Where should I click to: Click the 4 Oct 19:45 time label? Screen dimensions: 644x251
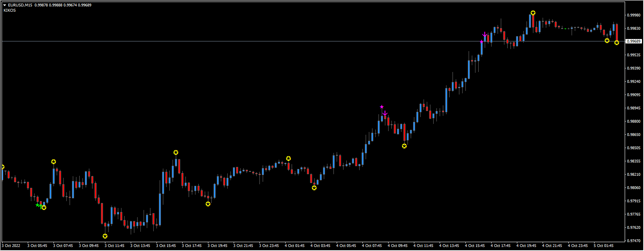pyautogui.click(x=526, y=246)
